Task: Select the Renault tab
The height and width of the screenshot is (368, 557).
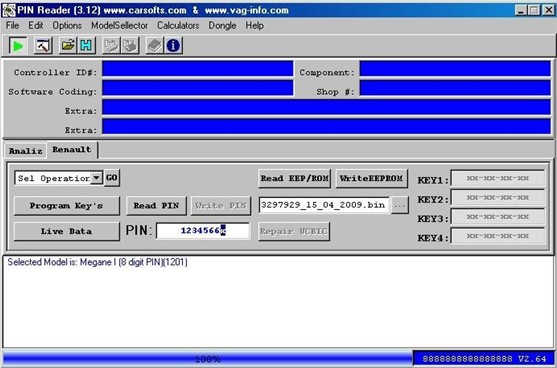Action: (x=72, y=150)
